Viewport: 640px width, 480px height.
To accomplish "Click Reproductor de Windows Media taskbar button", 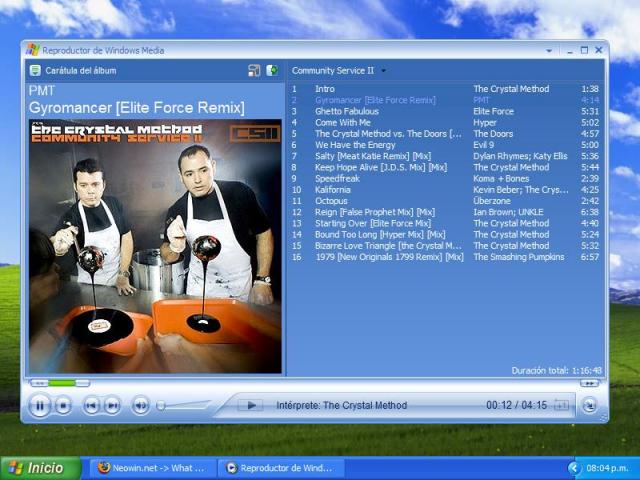I will click(x=281, y=468).
